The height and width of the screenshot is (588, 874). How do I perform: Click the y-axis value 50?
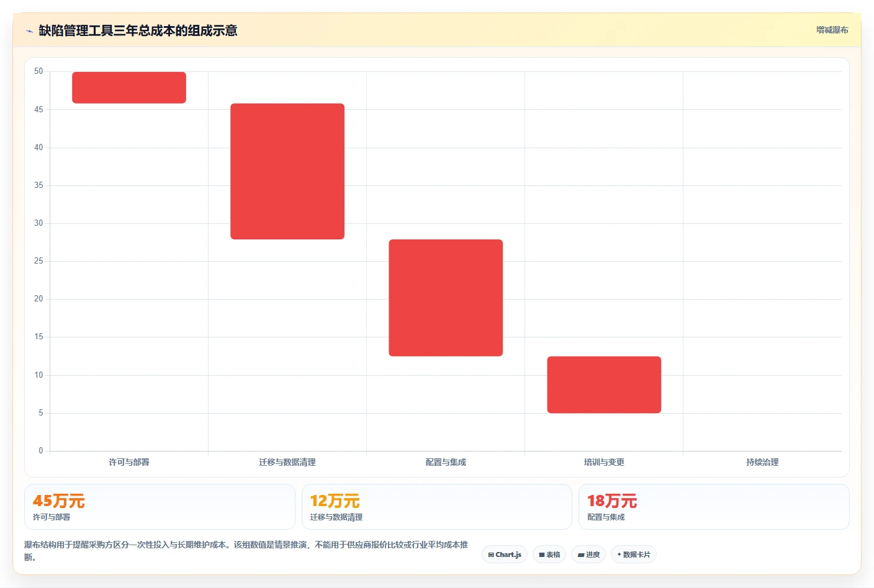click(x=38, y=71)
